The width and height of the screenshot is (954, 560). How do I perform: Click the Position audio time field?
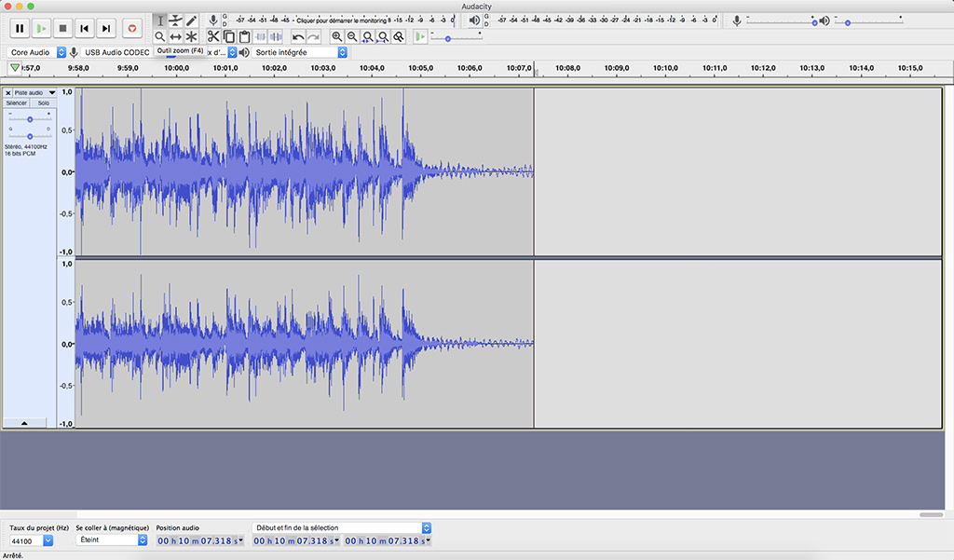point(199,540)
